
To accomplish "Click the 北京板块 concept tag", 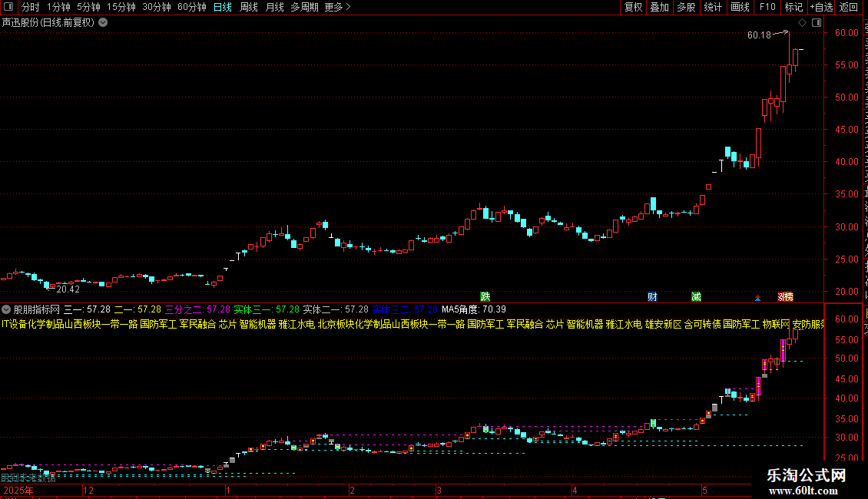I will (336, 324).
